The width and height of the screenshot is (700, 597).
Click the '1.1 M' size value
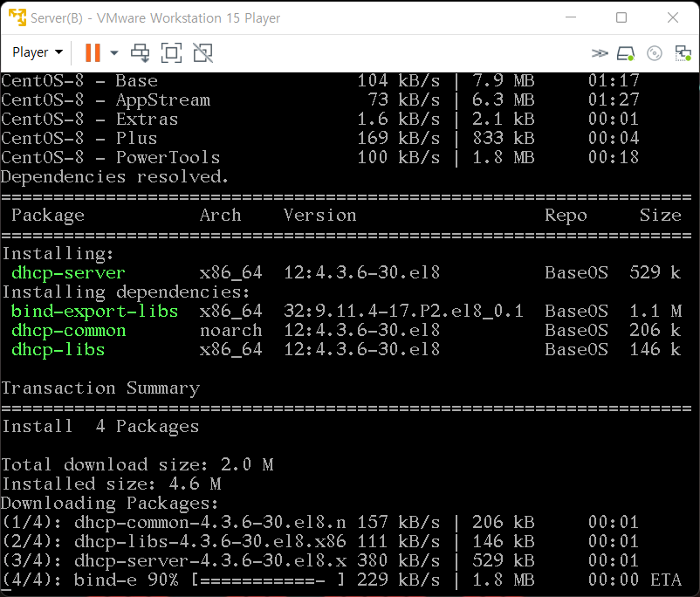(655, 312)
